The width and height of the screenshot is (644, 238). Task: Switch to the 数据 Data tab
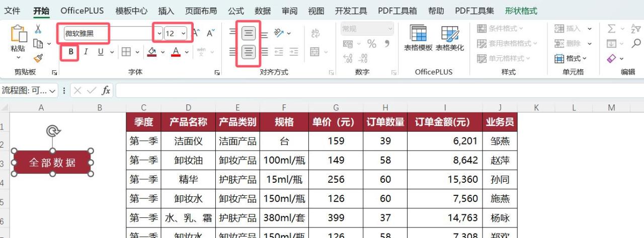pos(263,11)
